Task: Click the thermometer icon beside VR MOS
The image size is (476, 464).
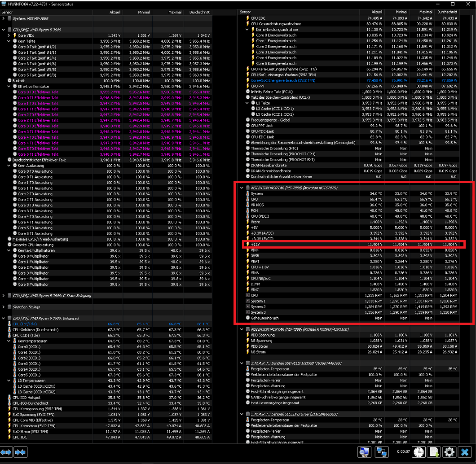Action: tap(247, 205)
